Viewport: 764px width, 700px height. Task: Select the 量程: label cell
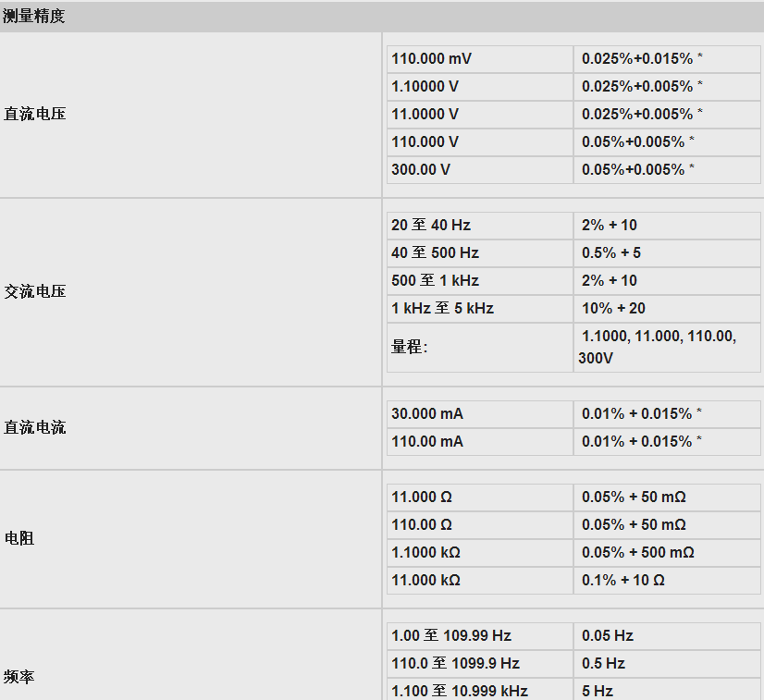point(410,347)
